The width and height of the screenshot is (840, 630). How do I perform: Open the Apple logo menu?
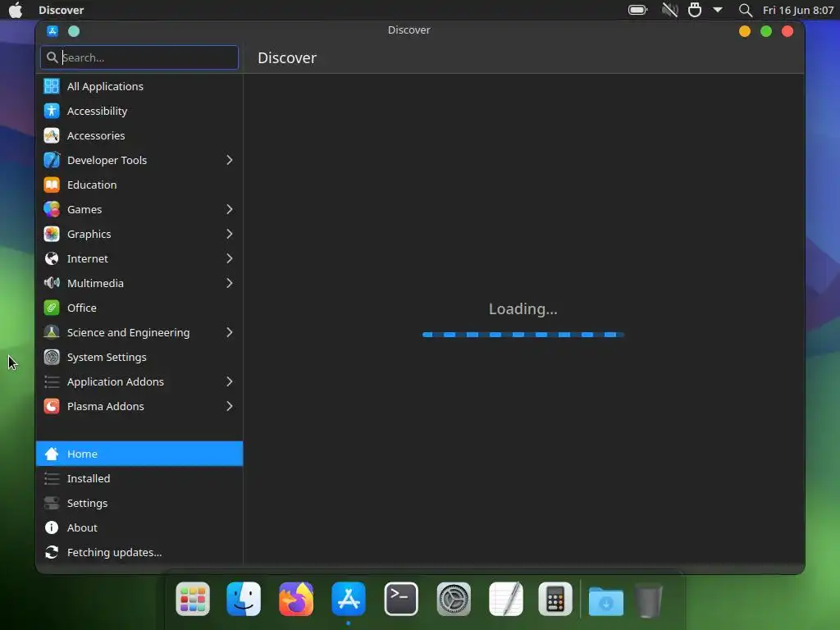pyautogui.click(x=16, y=10)
